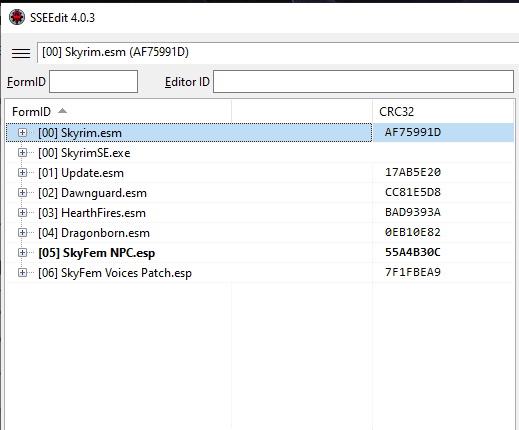Focus the Editor ID search field

[x=363, y=81]
